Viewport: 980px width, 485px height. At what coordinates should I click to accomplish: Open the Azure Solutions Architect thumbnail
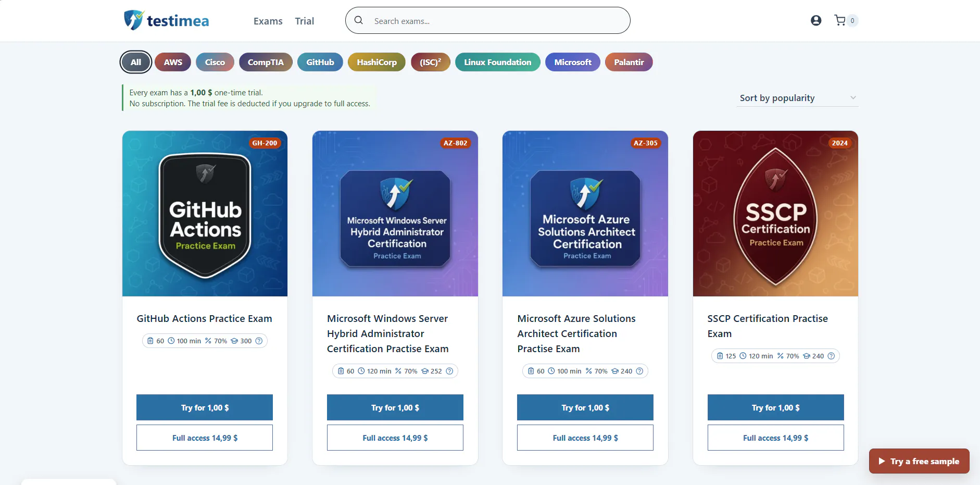(585, 214)
